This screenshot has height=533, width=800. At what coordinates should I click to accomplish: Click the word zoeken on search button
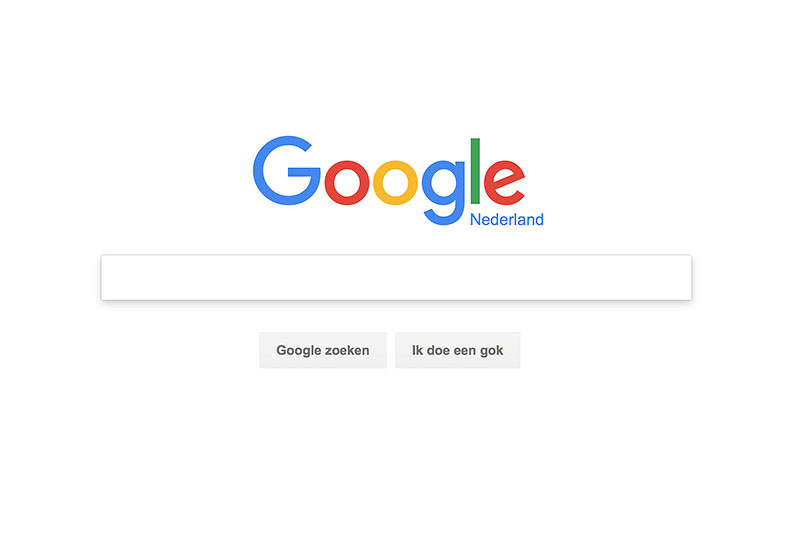point(349,350)
